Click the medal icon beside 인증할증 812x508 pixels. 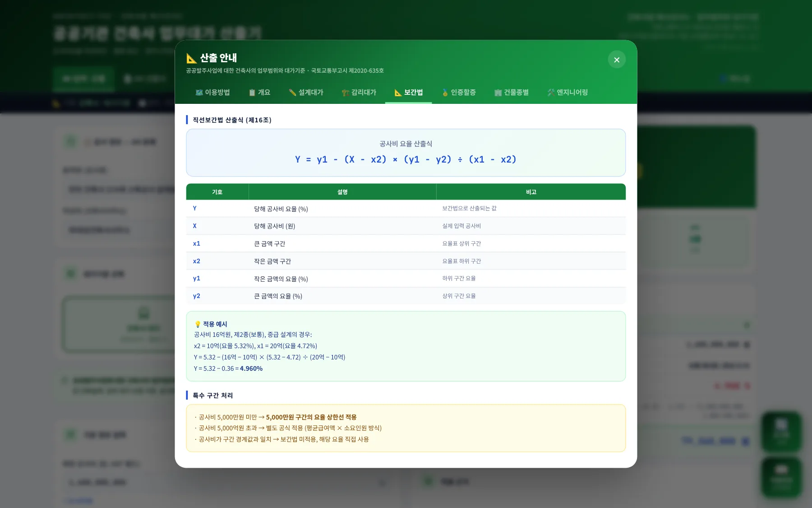pos(445,93)
